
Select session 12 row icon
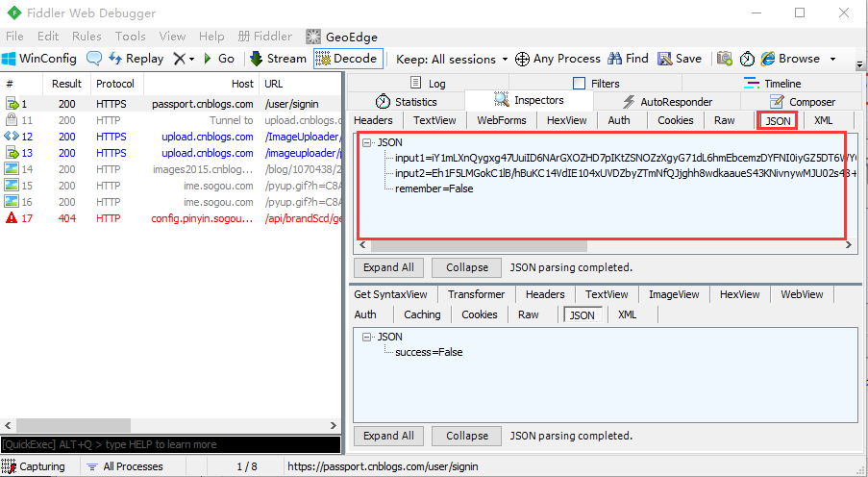(12, 137)
